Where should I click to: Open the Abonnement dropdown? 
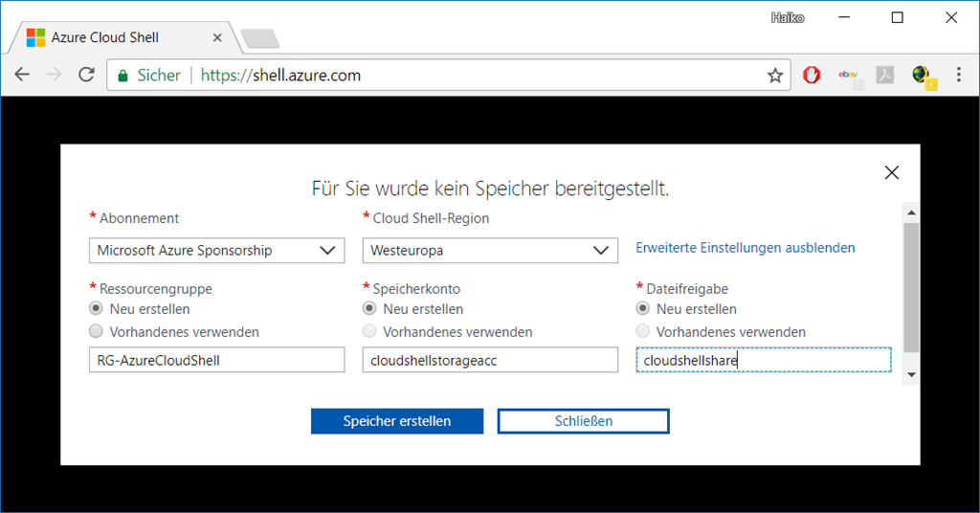(216, 251)
